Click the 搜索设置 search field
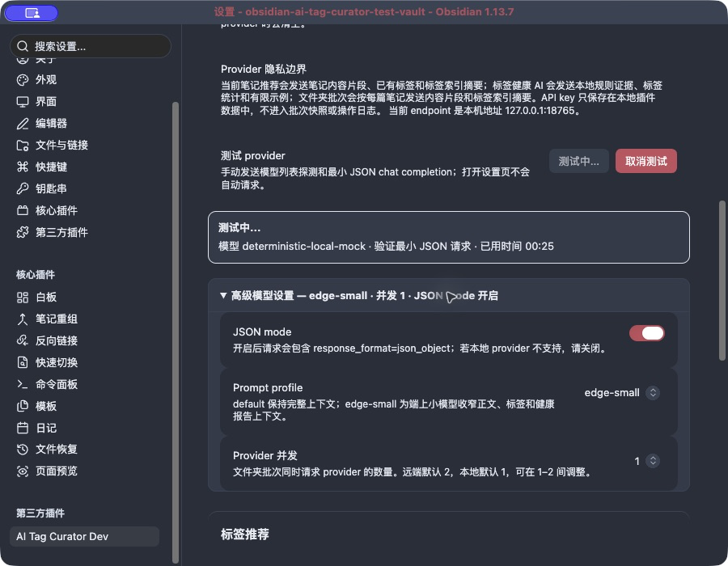The width and height of the screenshot is (728, 566). pyautogui.click(x=91, y=46)
